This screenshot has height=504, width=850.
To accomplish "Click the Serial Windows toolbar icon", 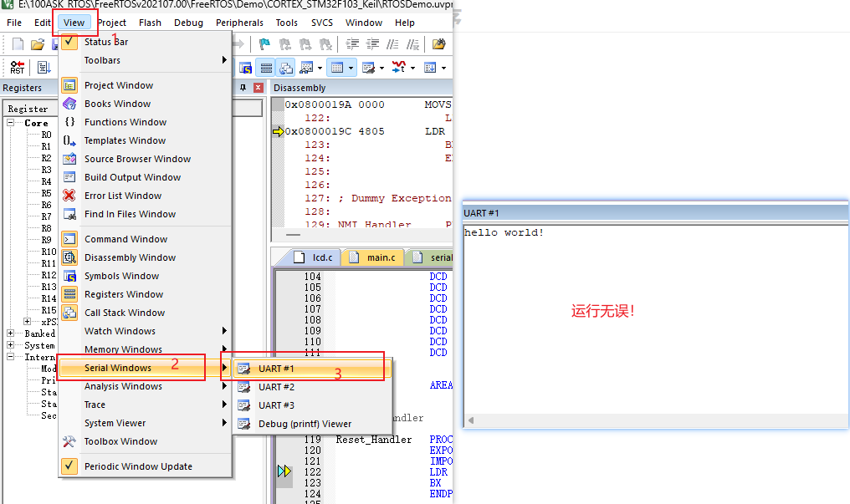I will 369,68.
